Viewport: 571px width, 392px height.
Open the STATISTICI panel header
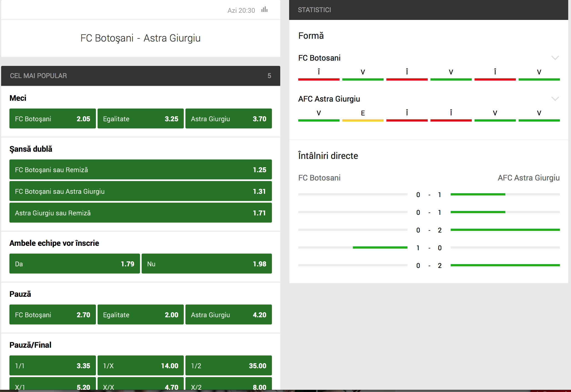[428, 10]
